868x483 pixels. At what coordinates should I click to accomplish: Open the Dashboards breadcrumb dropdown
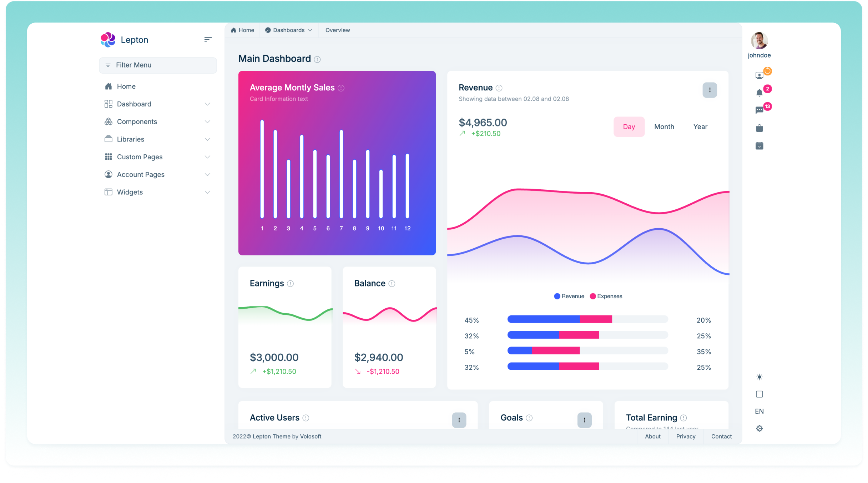pyautogui.click(x=288, y=30)
